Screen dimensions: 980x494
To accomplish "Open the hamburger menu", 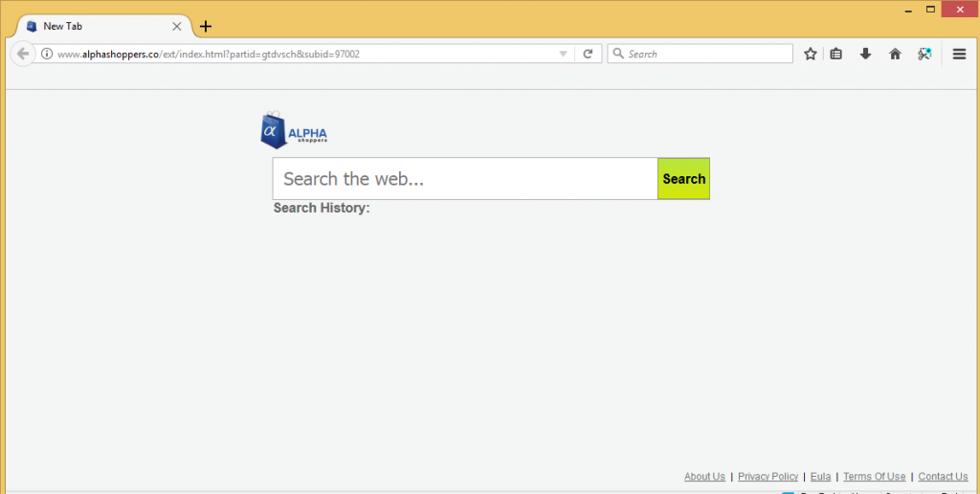I will click(960, 54).
